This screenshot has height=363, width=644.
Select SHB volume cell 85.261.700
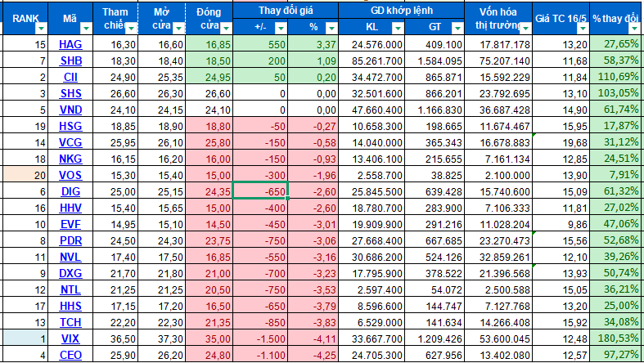[372, 60]
